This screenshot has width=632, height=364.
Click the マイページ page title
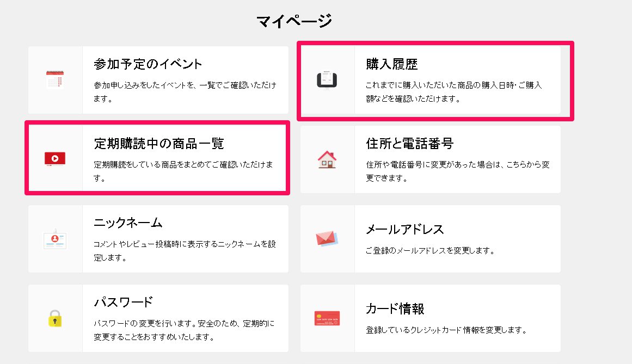click(294, 21)
